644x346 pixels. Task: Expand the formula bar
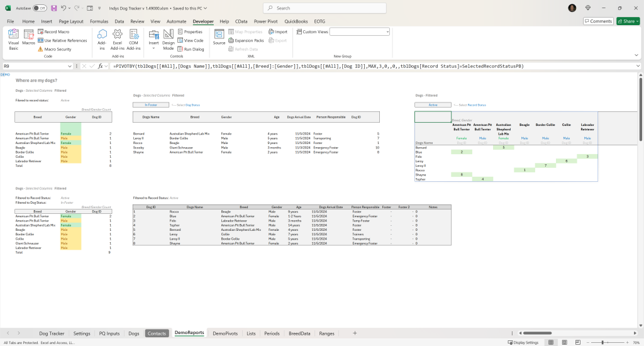tap(638, 66)
